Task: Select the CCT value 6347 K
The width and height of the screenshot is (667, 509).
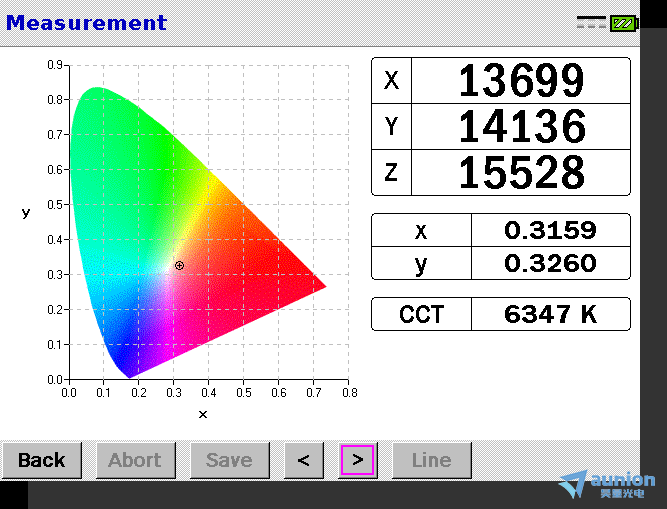Action: click(550, 314)
